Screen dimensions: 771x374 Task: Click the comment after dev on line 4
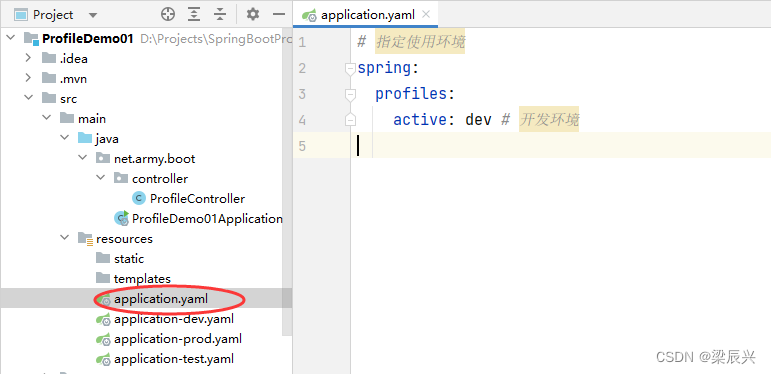[540, 119]
